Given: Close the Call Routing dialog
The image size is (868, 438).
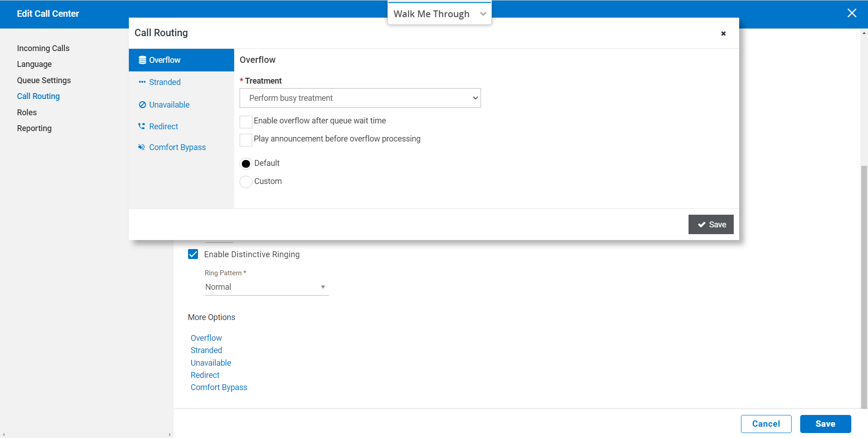Looking at the screenshot, I should coord(723,33).
